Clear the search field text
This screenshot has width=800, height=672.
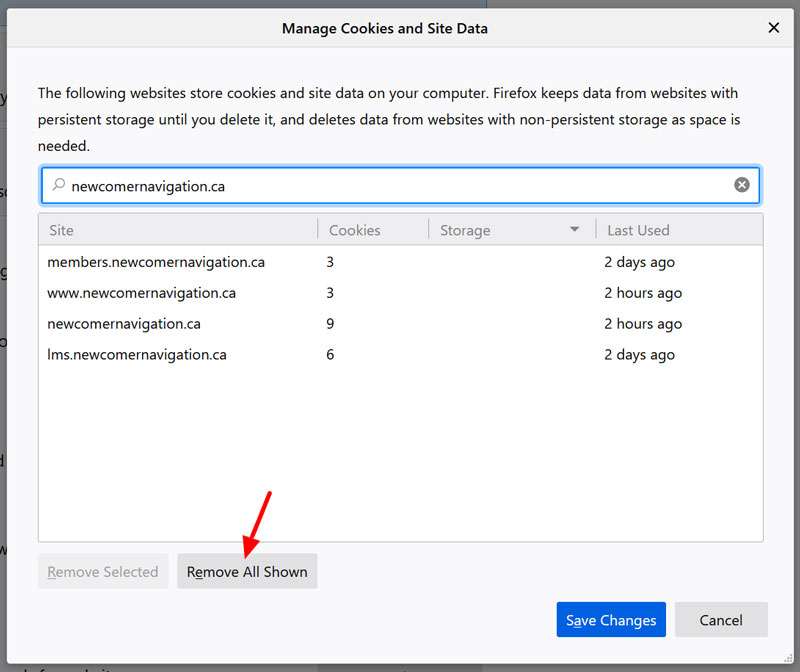tap(741, 185)
